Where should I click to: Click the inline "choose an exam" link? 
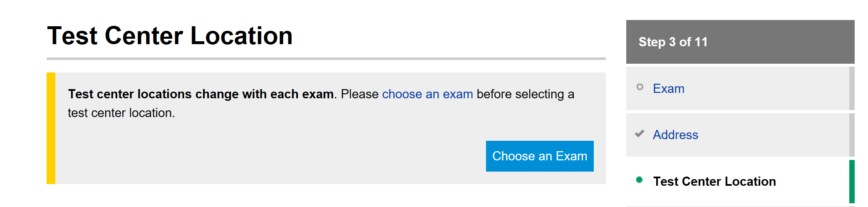click(427, 94)
